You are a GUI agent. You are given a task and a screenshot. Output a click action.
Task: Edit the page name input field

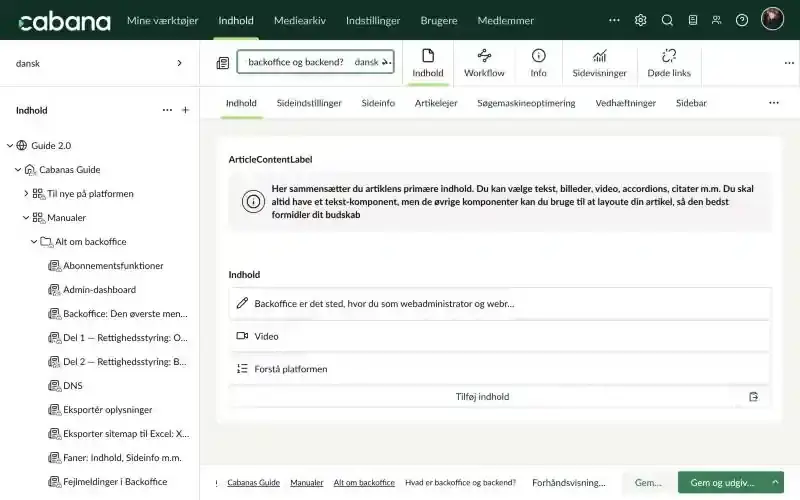point(296,62)
